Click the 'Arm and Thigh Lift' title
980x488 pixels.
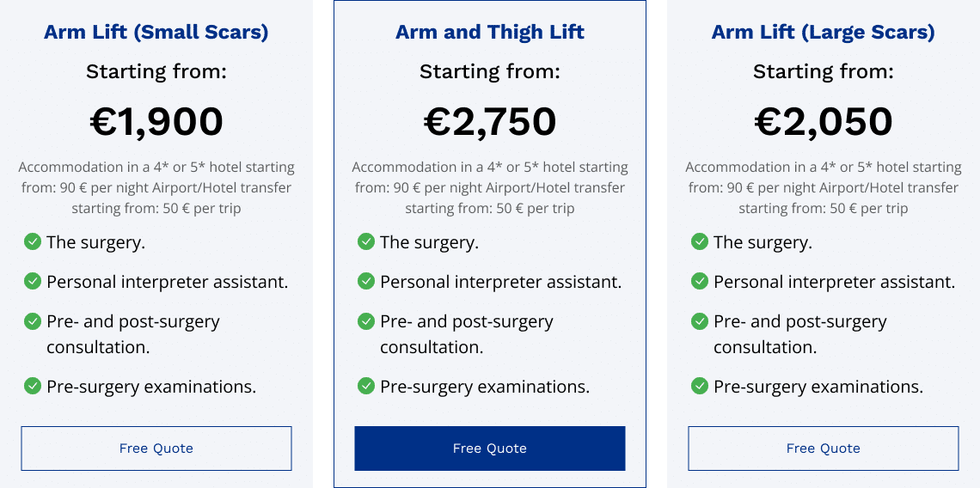(x=489, y=32)
